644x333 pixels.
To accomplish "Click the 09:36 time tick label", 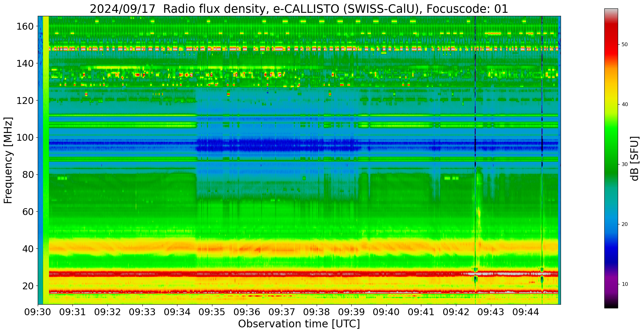I will click(247, 311).
